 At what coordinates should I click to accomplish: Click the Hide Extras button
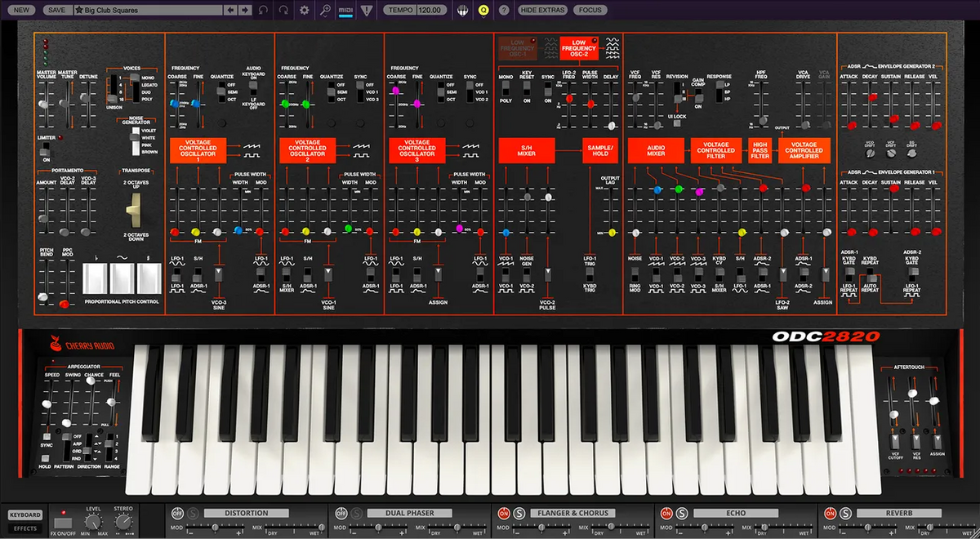click(x=542, y=10)
